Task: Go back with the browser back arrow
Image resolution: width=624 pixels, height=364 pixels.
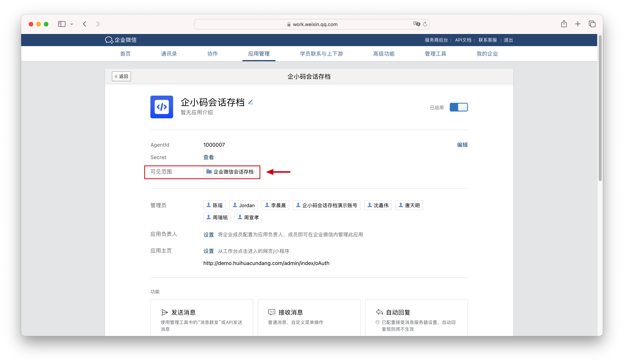Action: (85, 24)
